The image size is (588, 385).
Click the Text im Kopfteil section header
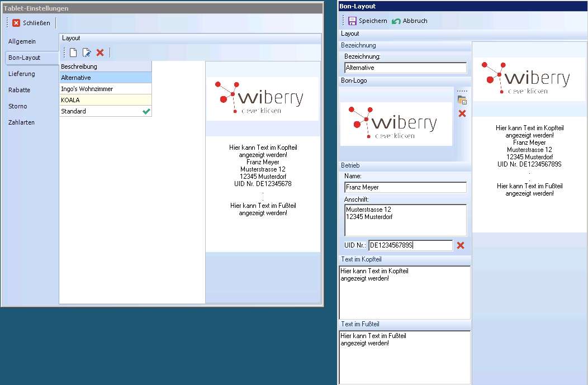point(405,259)
